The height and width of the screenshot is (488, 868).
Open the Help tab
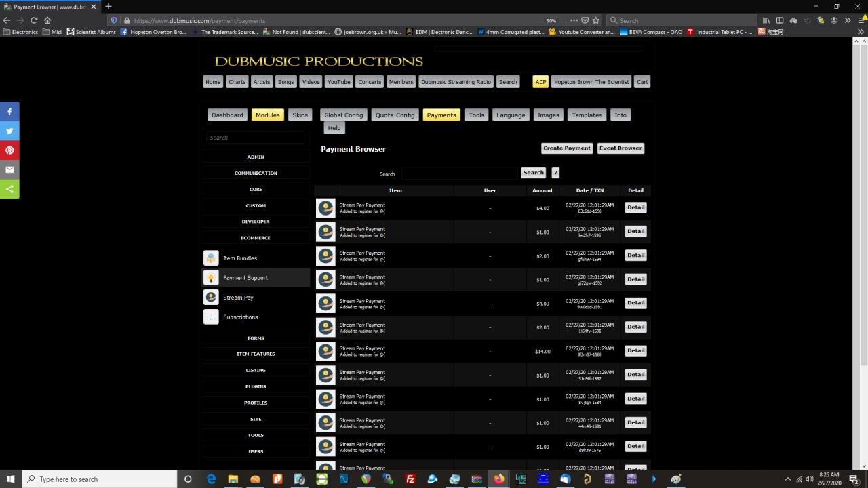(334, 128)
